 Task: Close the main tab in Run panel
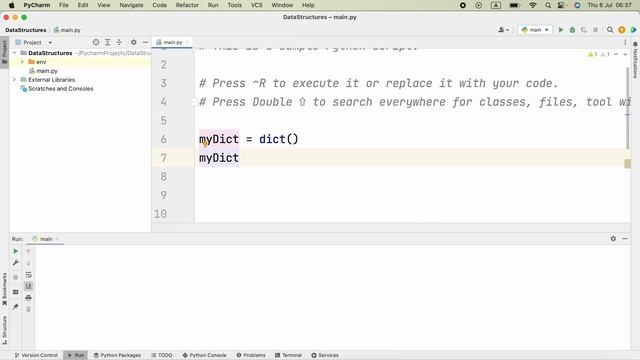(58, 239)
